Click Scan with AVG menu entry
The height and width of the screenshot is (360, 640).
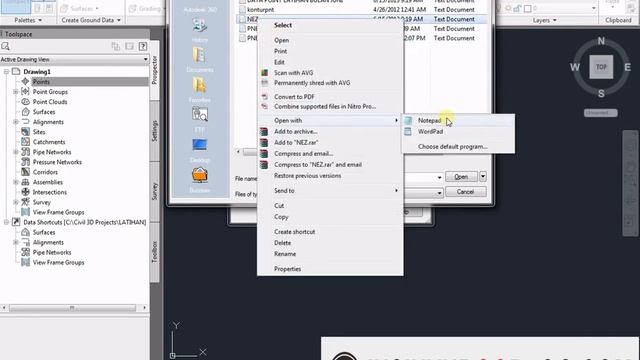pyautogui.click(x=330, y=73)
